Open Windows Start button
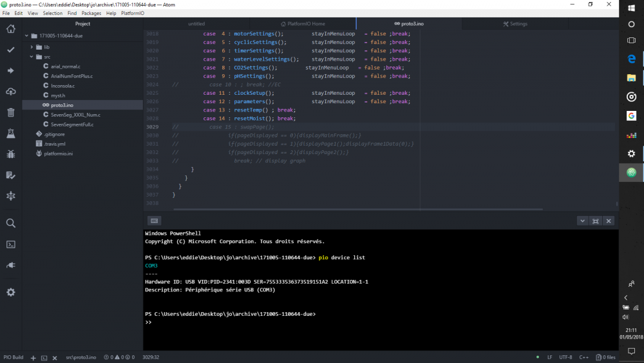The width and height of the screenshot is (644, 363). 631,8
